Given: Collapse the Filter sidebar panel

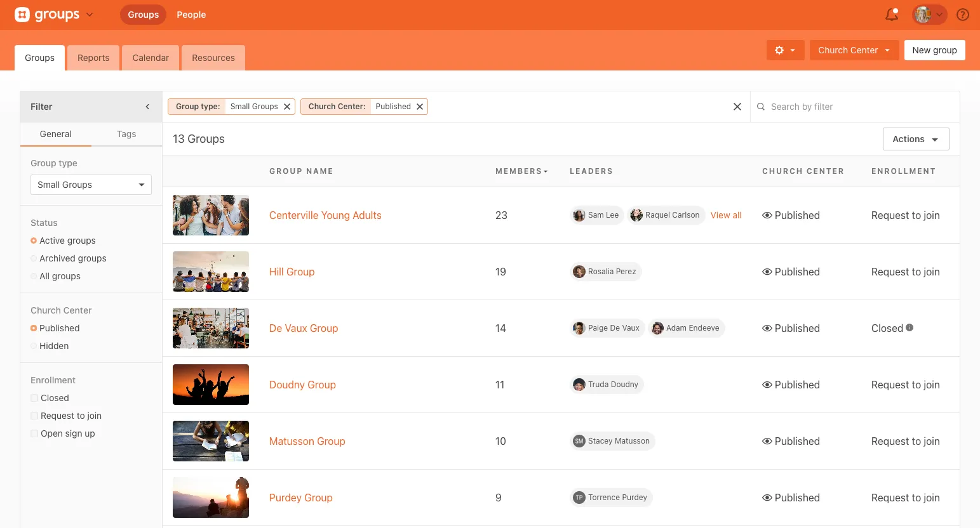Looking at the screenshot, I should pos(147,107).
